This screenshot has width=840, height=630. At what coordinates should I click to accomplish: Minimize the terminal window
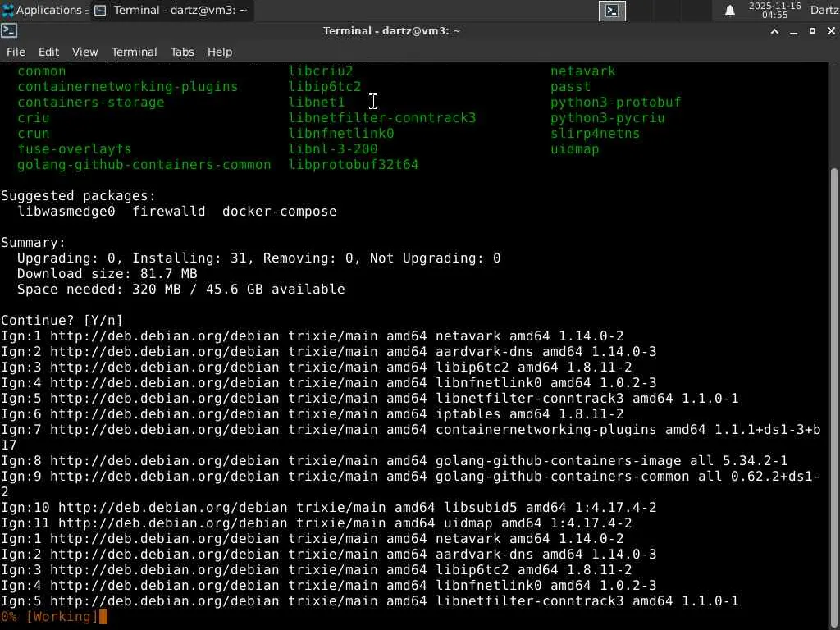tap(793, 31)
